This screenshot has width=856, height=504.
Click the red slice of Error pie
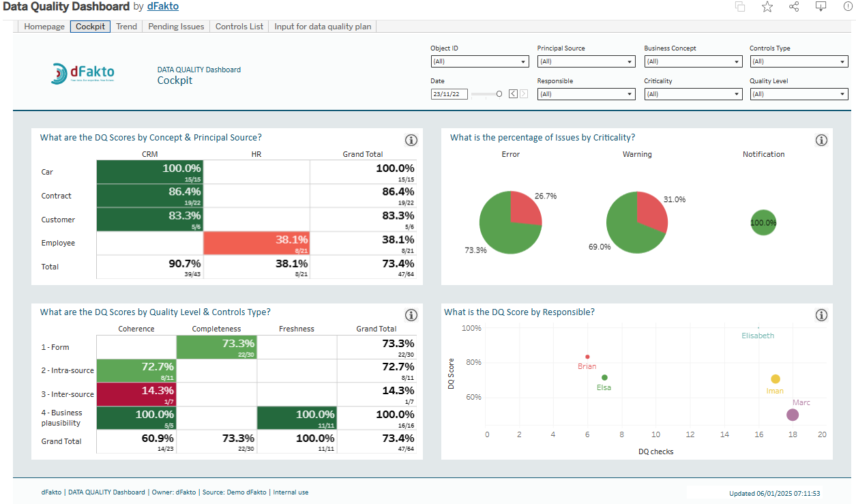coord(525,208)
